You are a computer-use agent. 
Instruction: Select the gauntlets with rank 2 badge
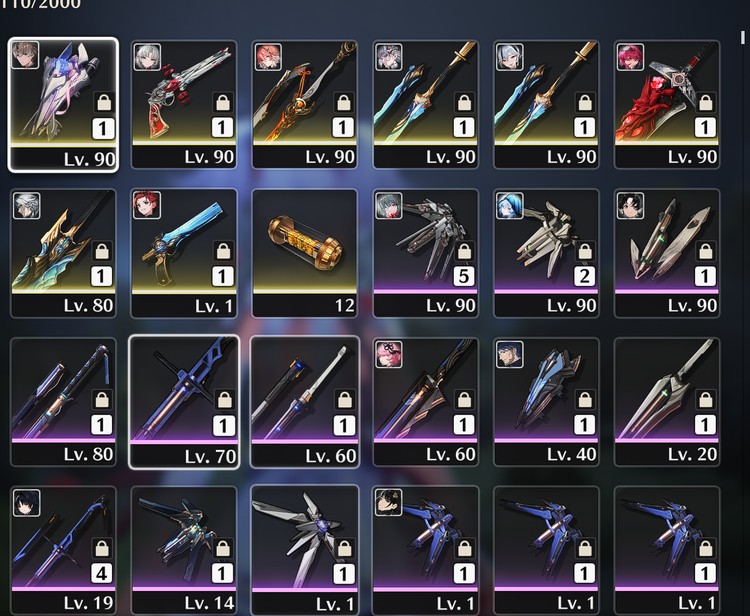tap(546, 253)
